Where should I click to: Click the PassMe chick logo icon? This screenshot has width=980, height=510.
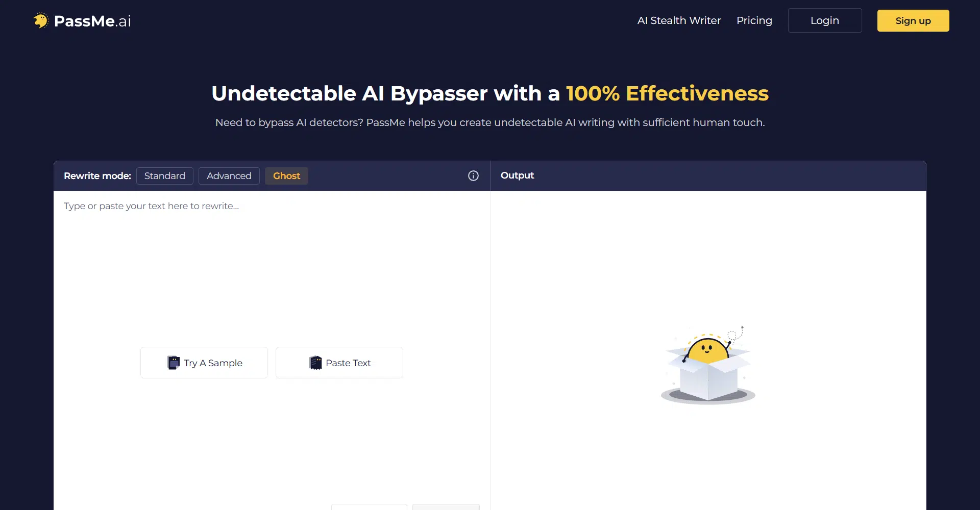point(40,21)
